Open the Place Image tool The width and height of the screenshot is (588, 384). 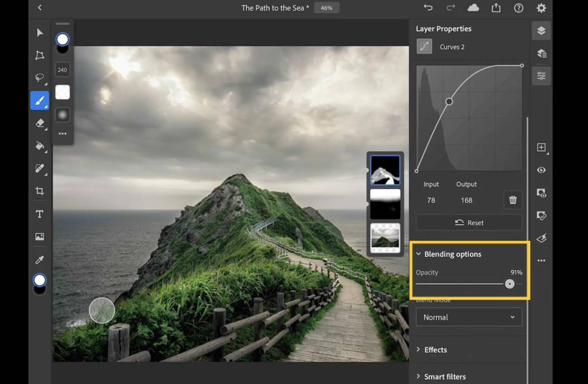(40, 237)
